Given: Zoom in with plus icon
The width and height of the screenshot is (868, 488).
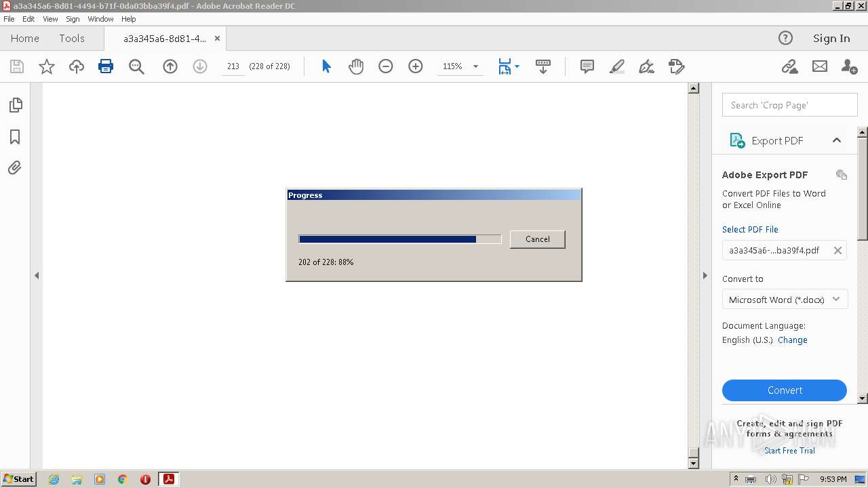Looking at the screenshot, I should [x=416, y=66].
